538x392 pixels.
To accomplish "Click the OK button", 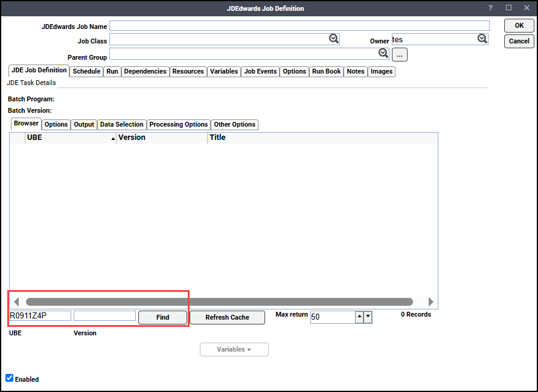I will click(519, 26).
